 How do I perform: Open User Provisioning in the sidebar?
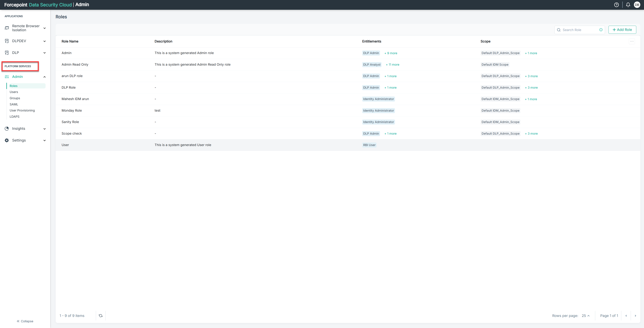click(22, 110)
